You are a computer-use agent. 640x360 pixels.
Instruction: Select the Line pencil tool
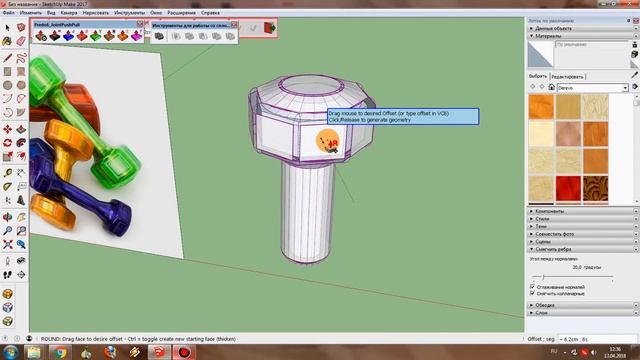[7, 58]
